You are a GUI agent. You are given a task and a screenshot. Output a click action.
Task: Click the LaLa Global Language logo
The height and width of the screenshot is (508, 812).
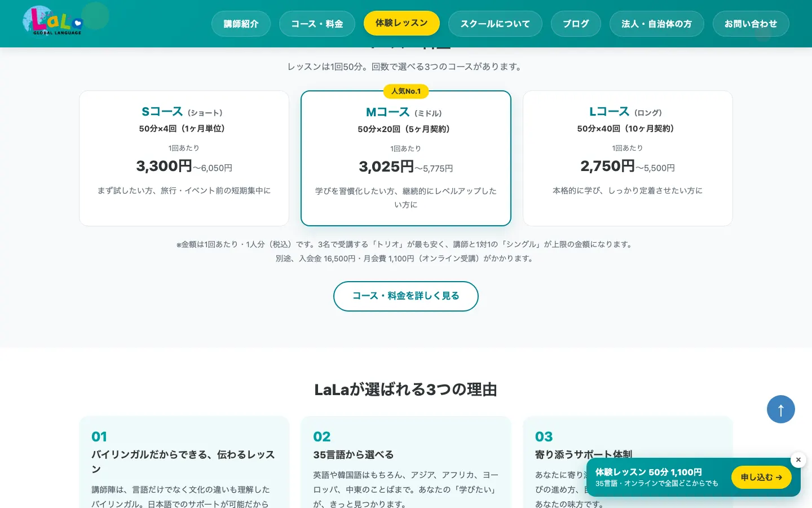pos(53,21)
